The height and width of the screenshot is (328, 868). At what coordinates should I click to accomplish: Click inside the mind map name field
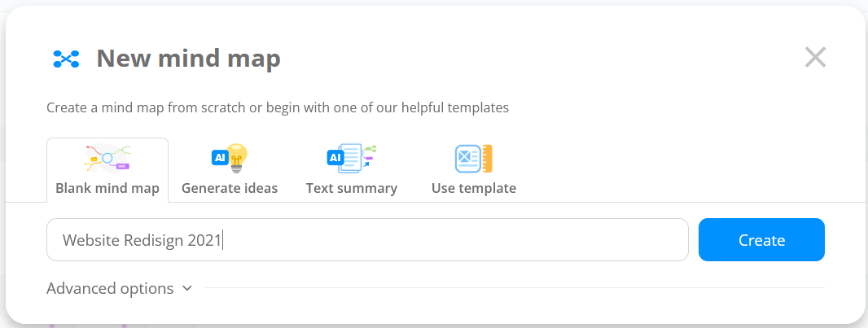click(367, 239)
